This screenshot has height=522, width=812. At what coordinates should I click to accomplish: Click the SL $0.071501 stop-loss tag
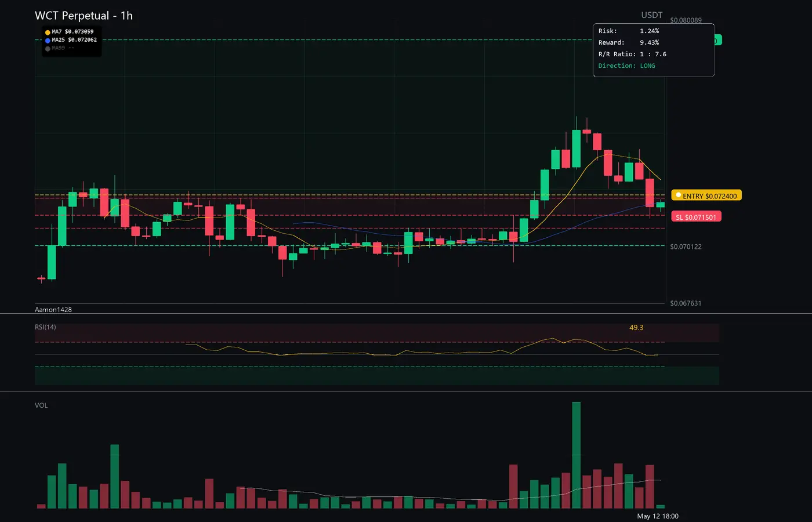coord(696,217)
